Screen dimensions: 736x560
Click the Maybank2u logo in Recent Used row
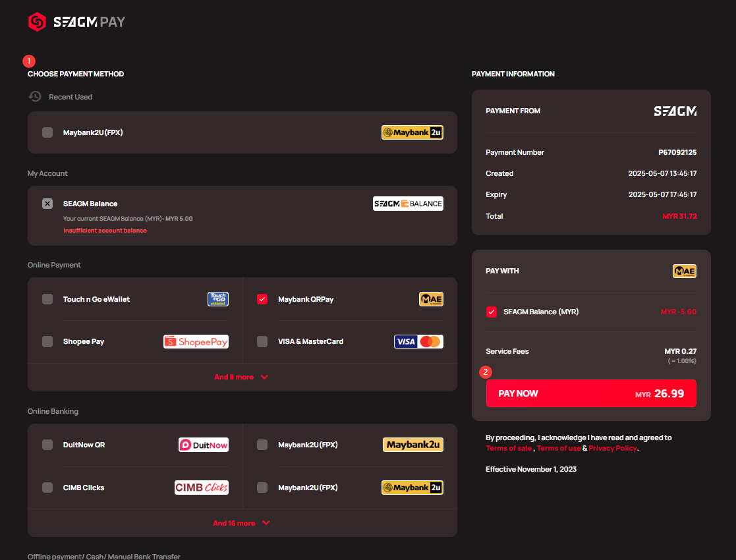point(412,133)
